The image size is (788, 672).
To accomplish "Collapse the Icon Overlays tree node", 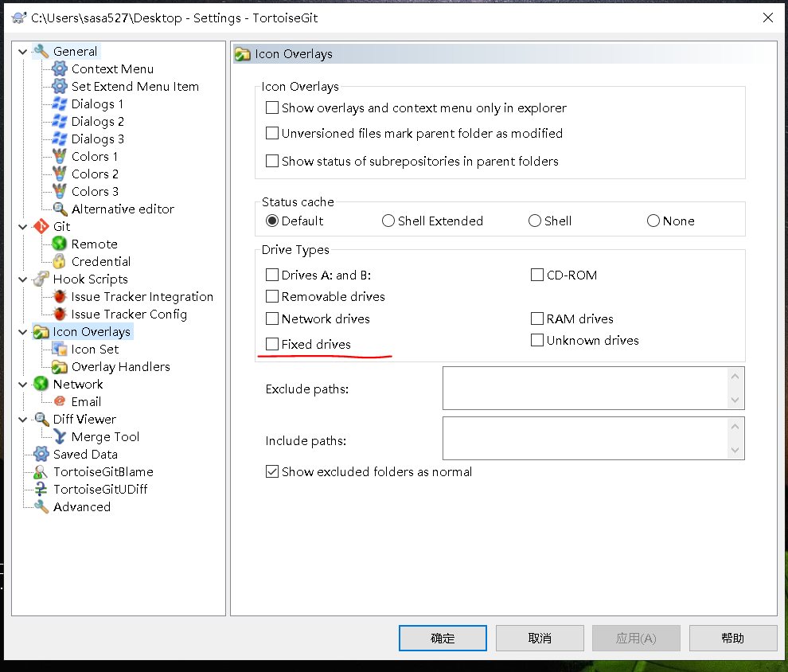I will pyautogui.click(x=22, y=332).
